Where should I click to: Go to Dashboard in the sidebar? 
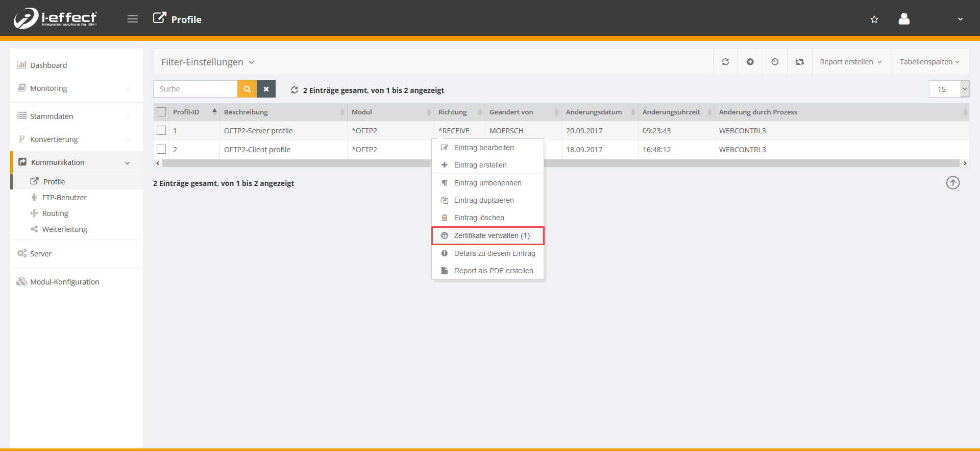coord(48,65)
